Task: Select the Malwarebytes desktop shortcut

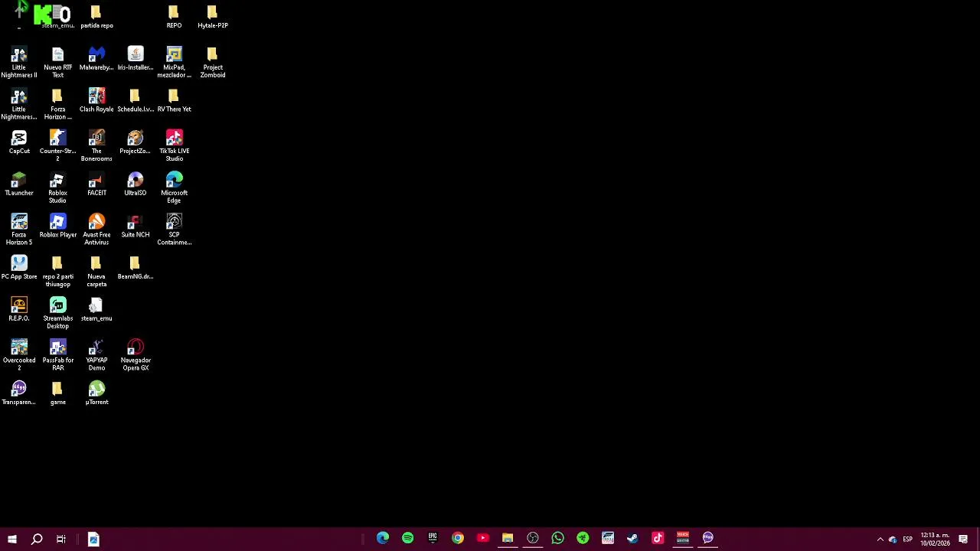Action: pyautogui.click(x=96, y=59)
